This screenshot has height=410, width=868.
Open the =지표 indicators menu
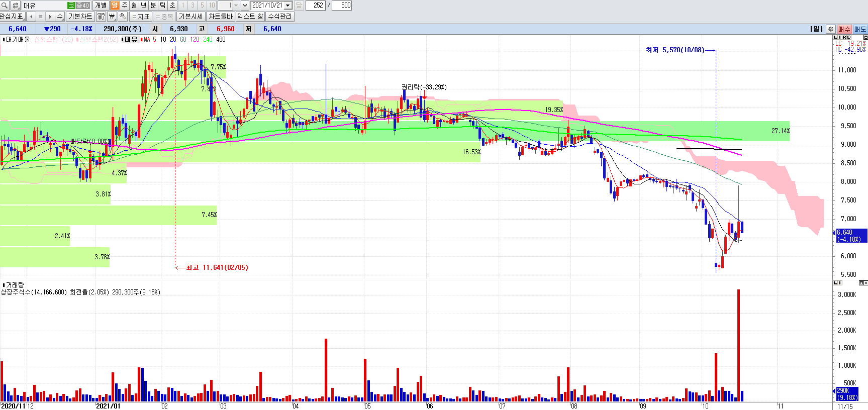pyautogui.click(x=141, y=16)
